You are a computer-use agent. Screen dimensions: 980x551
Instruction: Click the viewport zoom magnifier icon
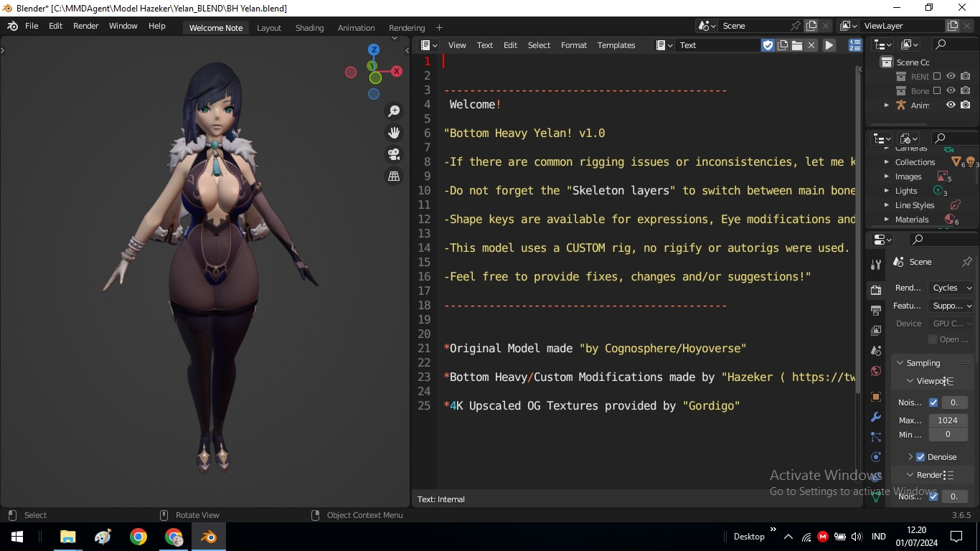coord(394,111)
